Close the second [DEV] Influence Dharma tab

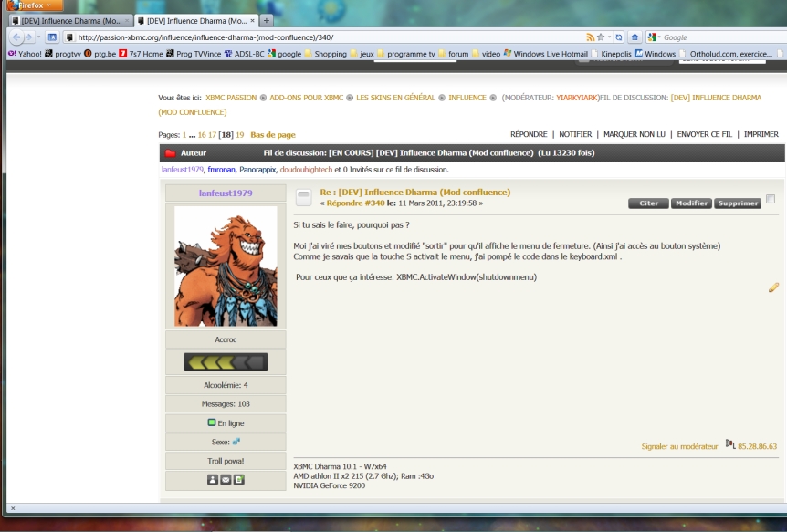253,21
